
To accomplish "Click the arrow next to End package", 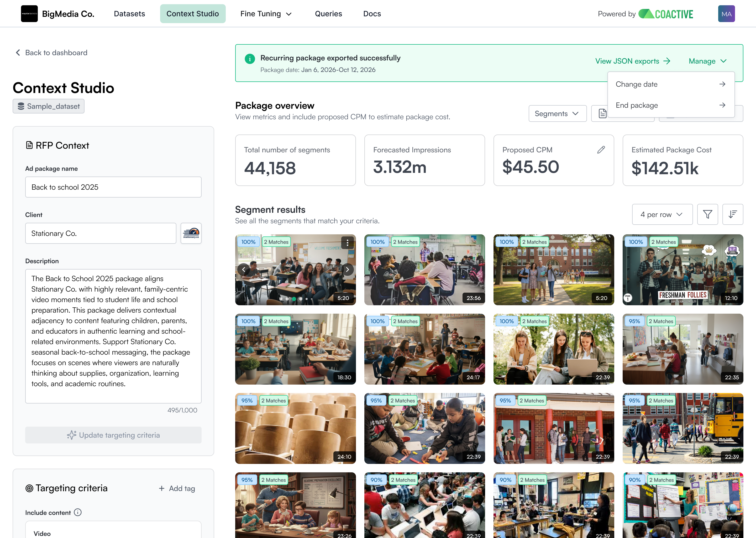I will tap(722, 105).
